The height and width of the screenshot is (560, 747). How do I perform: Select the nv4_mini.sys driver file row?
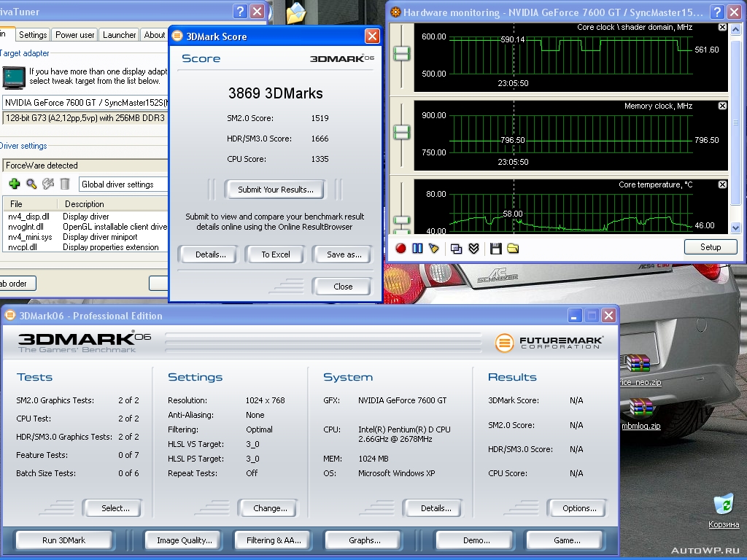pos(86,237)
